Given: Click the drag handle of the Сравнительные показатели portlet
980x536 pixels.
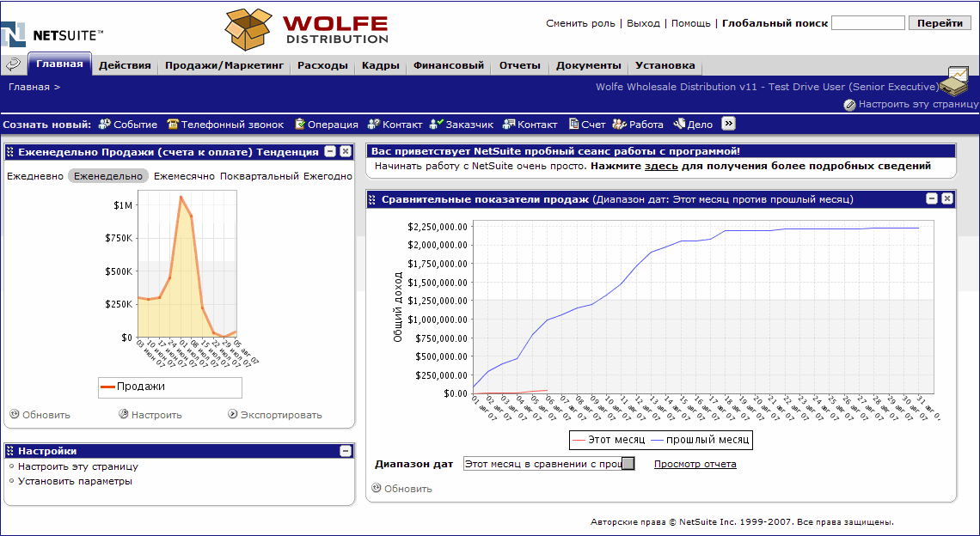Looking at the screenshot, I should point(372,199).
